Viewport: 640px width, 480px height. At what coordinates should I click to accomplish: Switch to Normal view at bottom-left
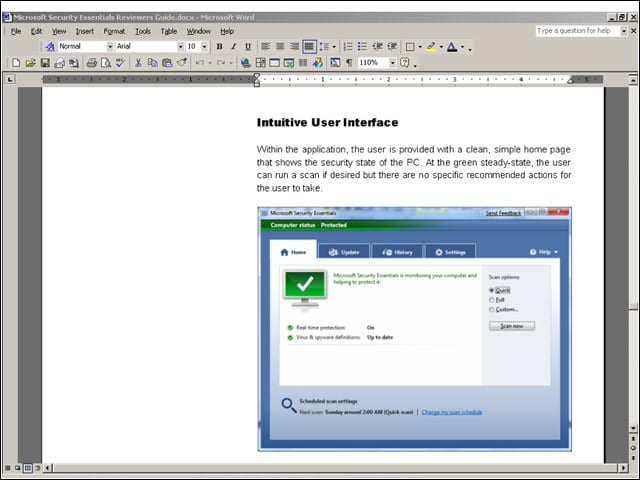pos(7,468)
